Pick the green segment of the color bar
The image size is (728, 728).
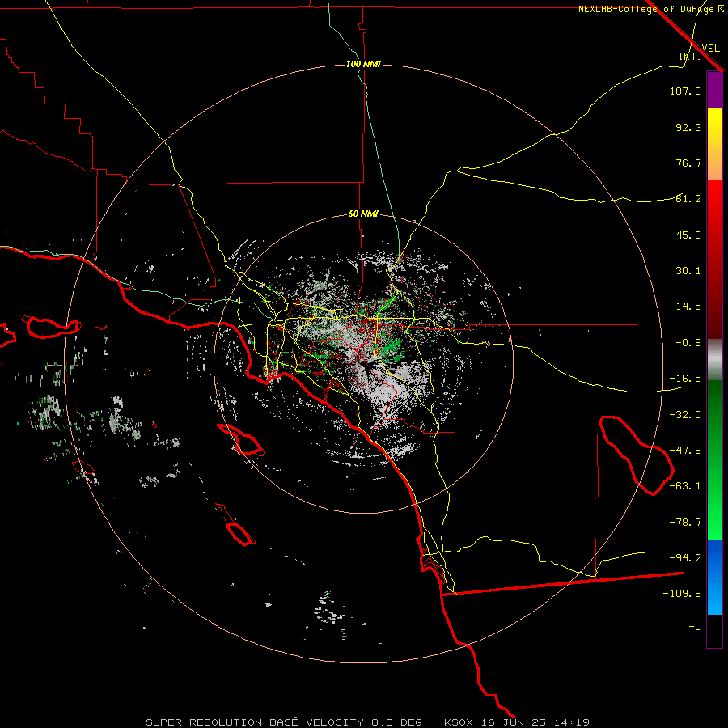pyautogui.click(x=714, y=459)
